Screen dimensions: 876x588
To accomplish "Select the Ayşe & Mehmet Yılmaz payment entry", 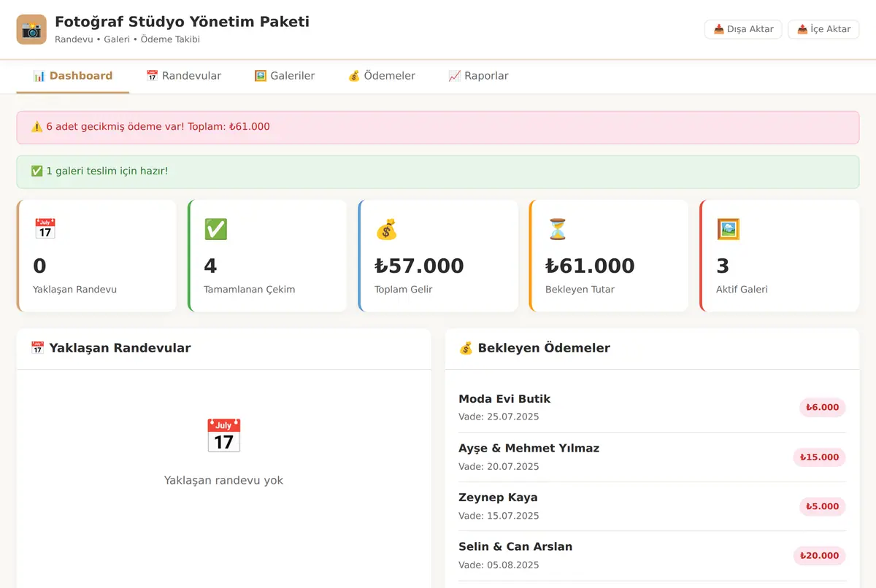I will click(652, 457).
